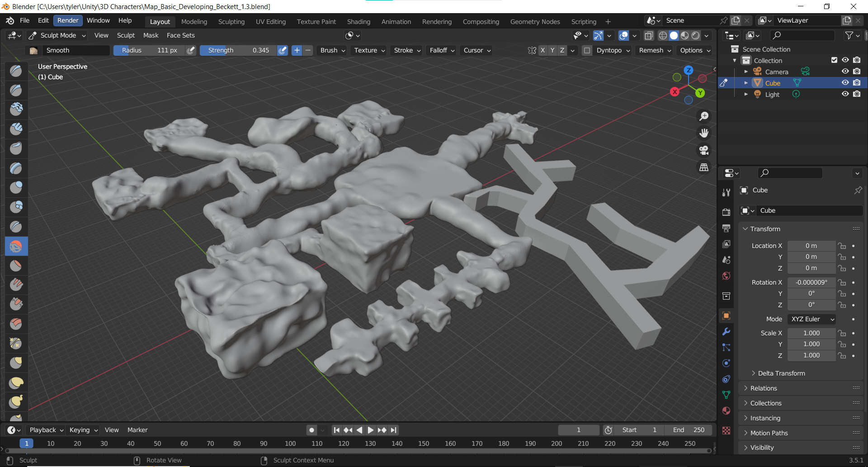Click the Location X input field

(811, 246)
